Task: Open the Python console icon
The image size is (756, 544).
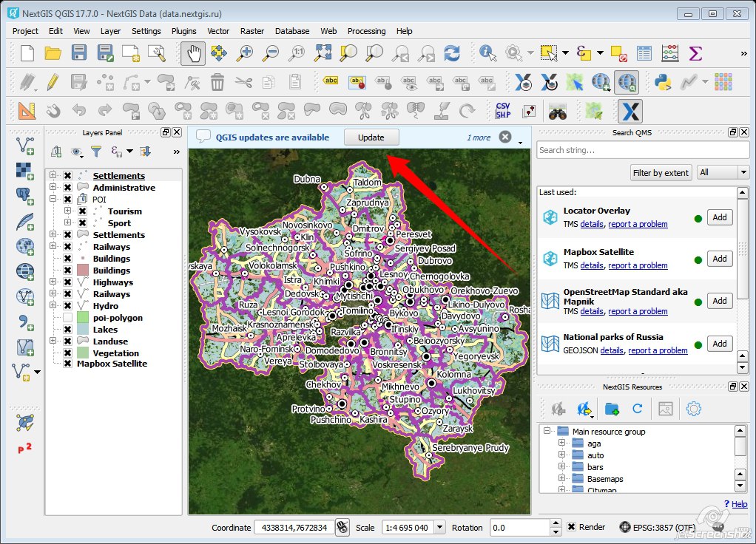Action: (x=663, y=82)
